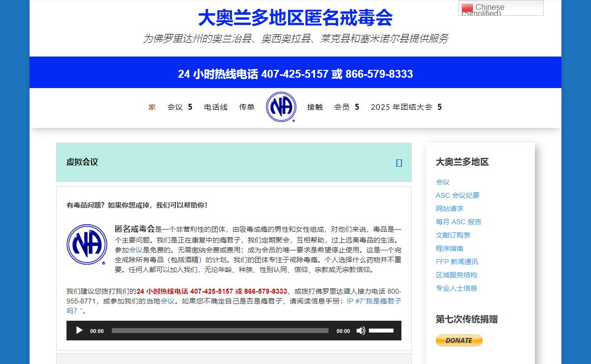Click the 大奥兰多地区匿名戒毒会 site title
Image resolution: width=591 pixels, height=364 pixels.
tap(295, 18)
